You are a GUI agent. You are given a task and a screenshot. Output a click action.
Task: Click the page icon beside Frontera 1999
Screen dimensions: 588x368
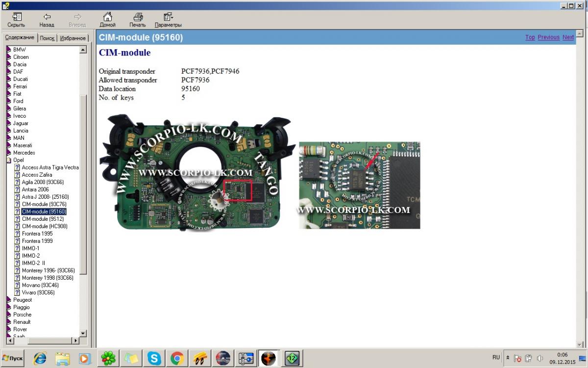click(x=17, y=241)
